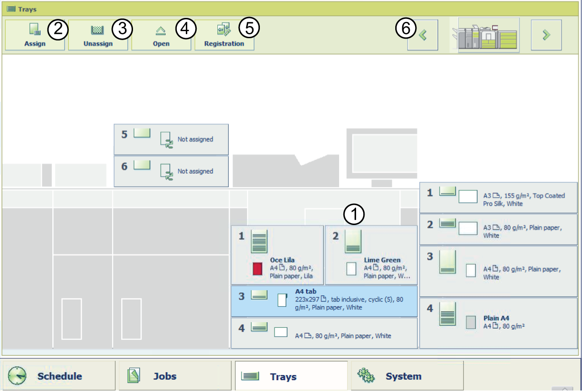582x392 pixels.
Task: Select the Trays tab at bottom
Action: tap(291, 376)
